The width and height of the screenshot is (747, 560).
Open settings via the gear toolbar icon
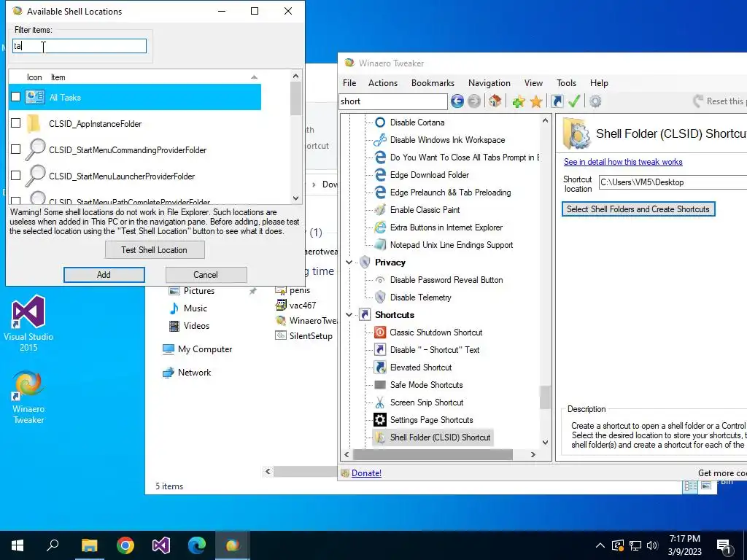click(595, 101)
